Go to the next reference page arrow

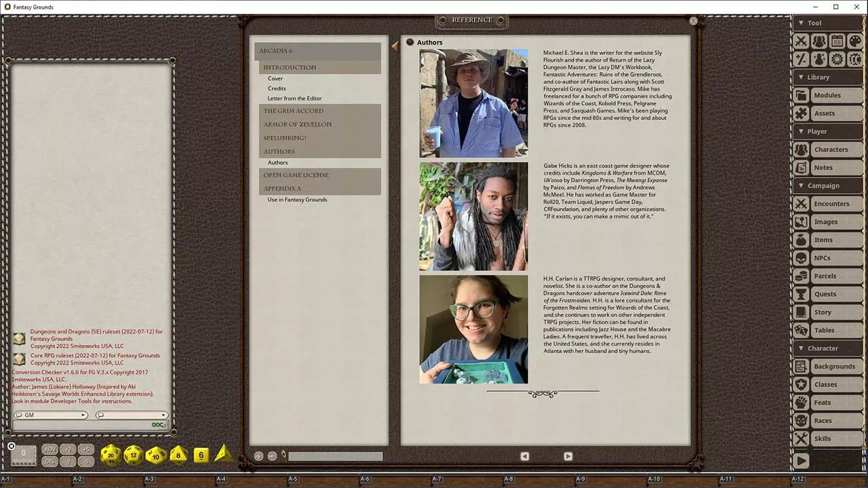click(x=568, y=456)
